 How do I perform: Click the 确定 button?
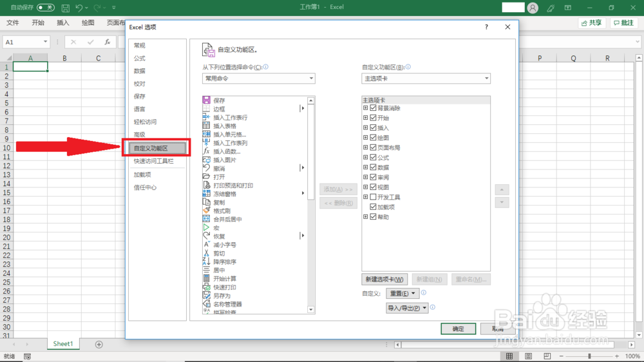click(x=459, y=329)
